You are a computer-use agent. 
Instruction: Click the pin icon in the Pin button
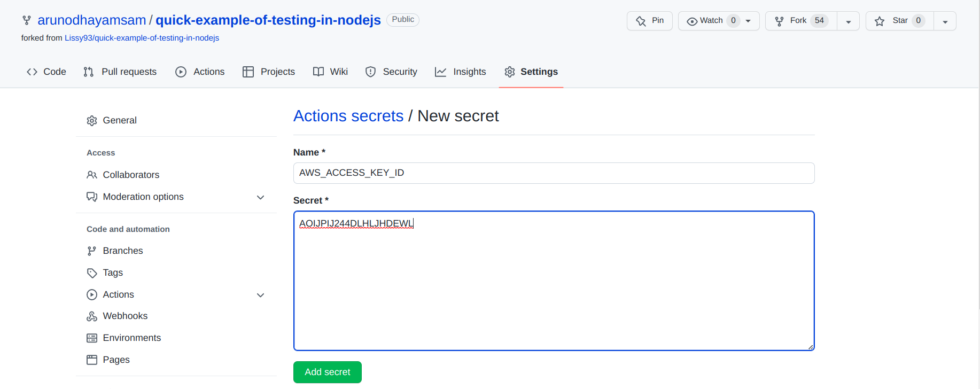coord(641,21)
